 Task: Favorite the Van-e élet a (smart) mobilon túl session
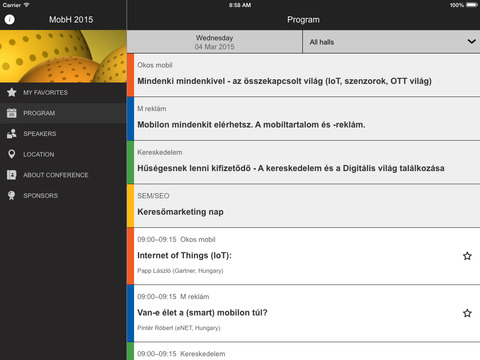pyautogui.click(x=467, y=313)
